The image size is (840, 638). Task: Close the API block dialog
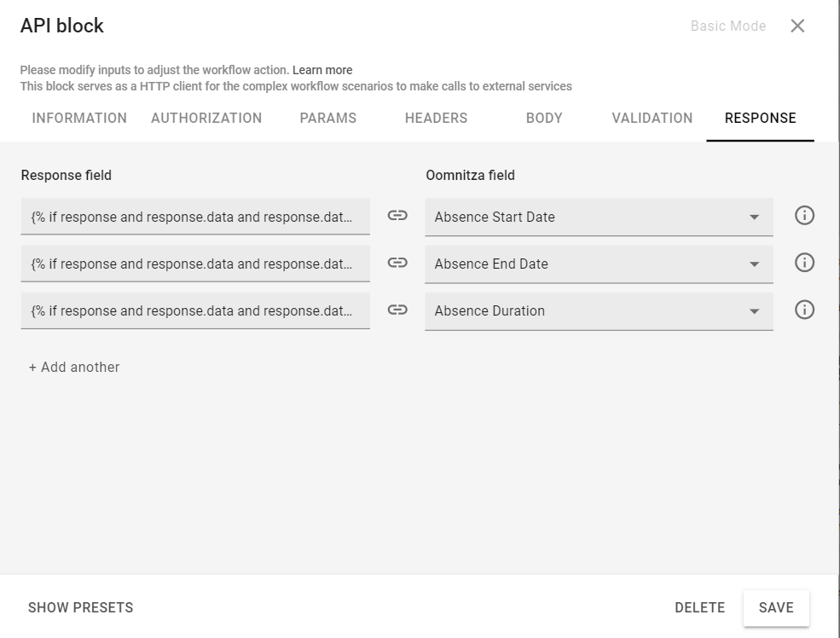[x=798, y=26]
